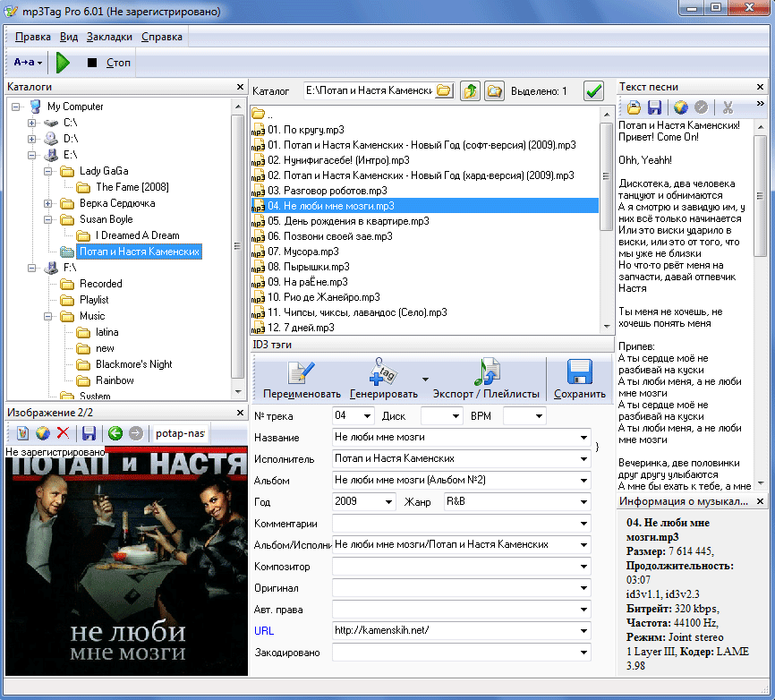Click the Переименовать button
The width and height of the screenshot is (775, 700).
click(302, 380)
